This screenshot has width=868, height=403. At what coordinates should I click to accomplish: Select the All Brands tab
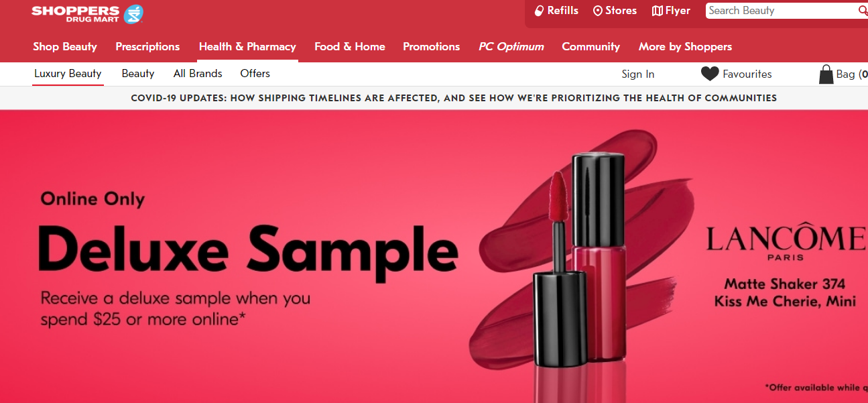click(x=198, y=74)
